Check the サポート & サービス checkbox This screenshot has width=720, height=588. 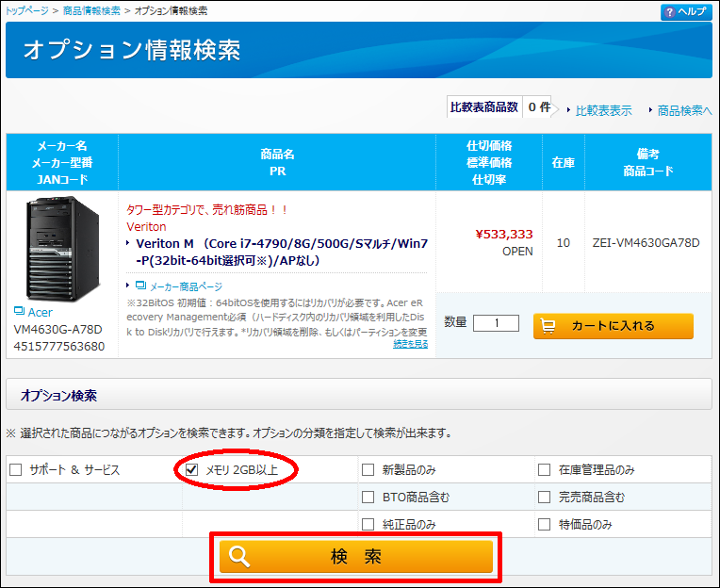(15, 469)
